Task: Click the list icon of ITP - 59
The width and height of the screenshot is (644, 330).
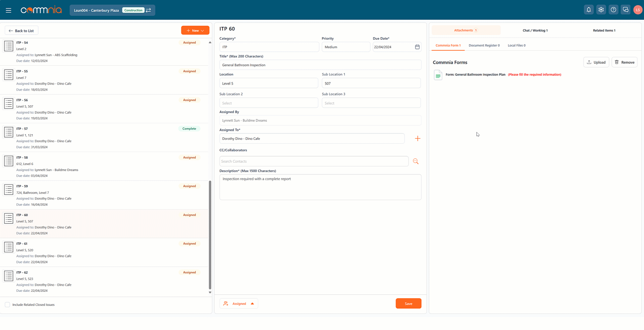Action: point(9,189)
